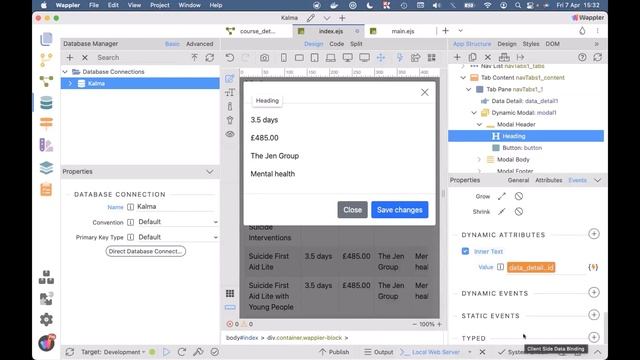Image resolution: width=640 pixels, height=360 pixels.
Task: Add a Static Event with plus
Action: 594,315
